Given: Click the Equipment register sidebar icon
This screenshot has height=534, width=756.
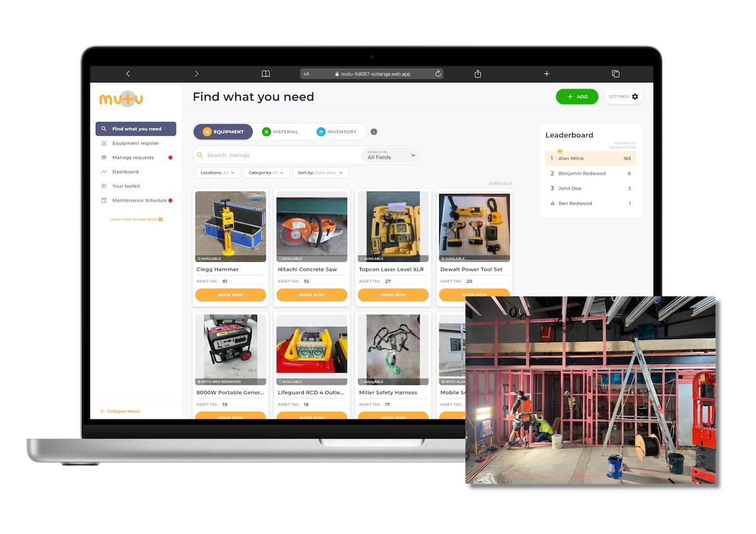Looking at the screenshot, I should pos(104,143).
